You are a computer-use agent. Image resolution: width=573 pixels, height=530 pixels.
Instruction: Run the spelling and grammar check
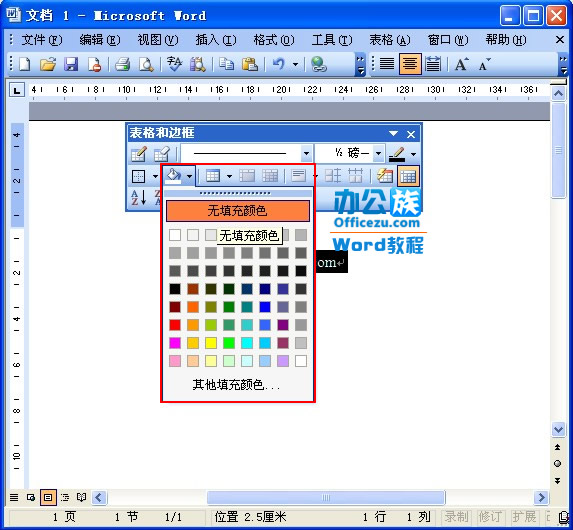(x=174, y=64)
